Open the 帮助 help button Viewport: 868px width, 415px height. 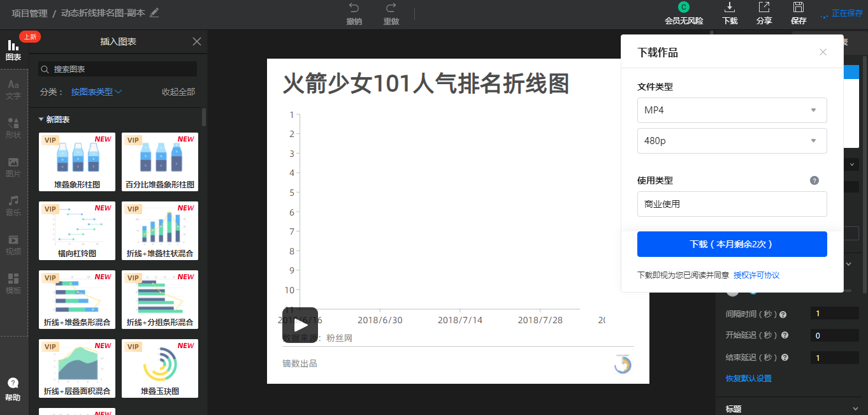pos(13,389)
